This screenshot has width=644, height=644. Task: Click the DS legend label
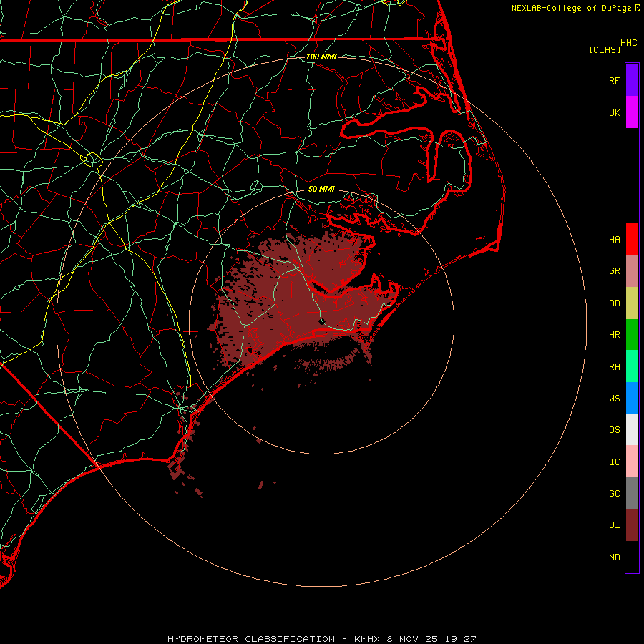tap(615, 430)
